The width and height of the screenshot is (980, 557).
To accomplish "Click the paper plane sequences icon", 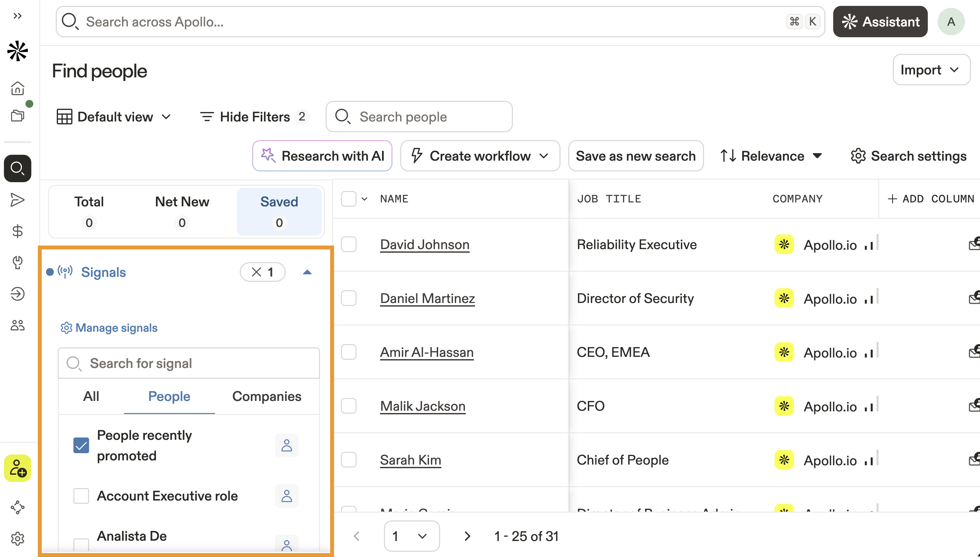I will 18,200.
